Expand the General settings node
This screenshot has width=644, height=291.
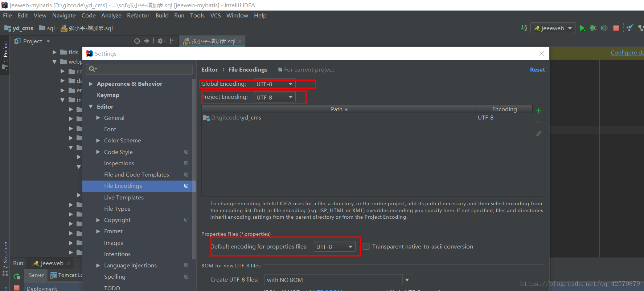tap(98, 118)
